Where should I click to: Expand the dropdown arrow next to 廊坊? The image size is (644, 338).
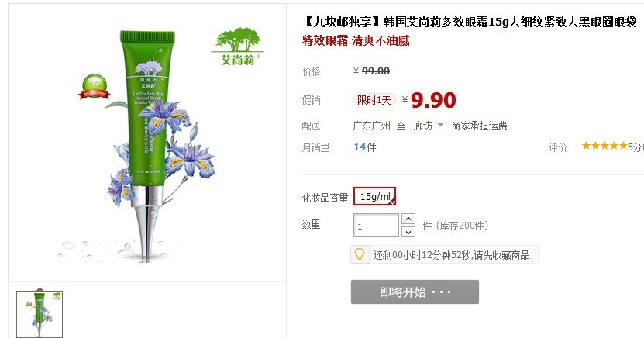440,125
